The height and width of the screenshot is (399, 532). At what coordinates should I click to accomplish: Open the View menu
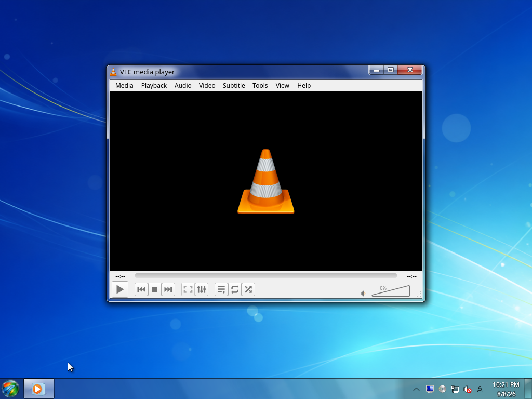pyautogui.click(x=282, y=86)
